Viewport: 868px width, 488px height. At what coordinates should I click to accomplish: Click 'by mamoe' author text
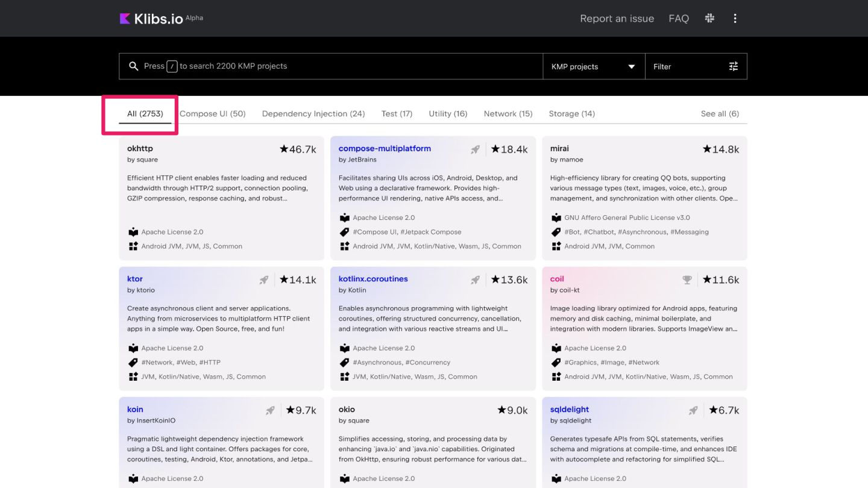pyautogui.click(x=567, y=160)
